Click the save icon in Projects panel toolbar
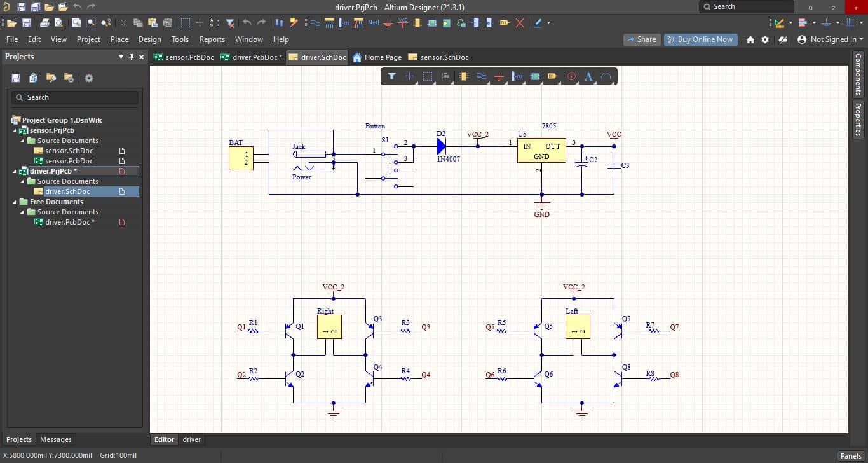 [16, 78]
